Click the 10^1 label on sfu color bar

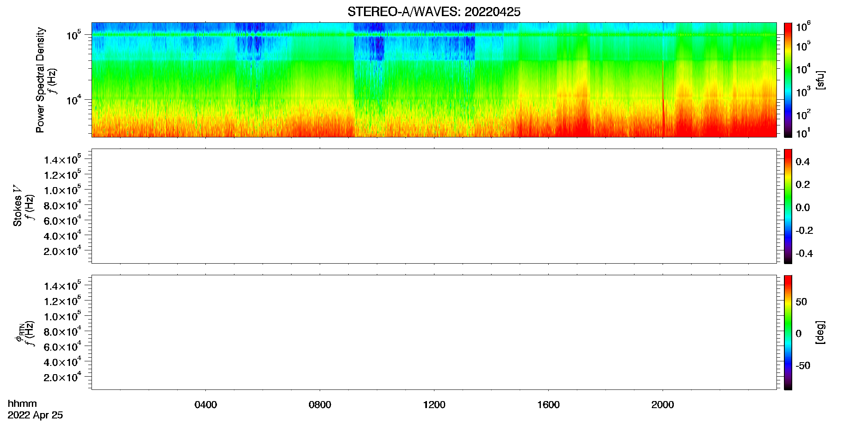(x=803, y=133)
